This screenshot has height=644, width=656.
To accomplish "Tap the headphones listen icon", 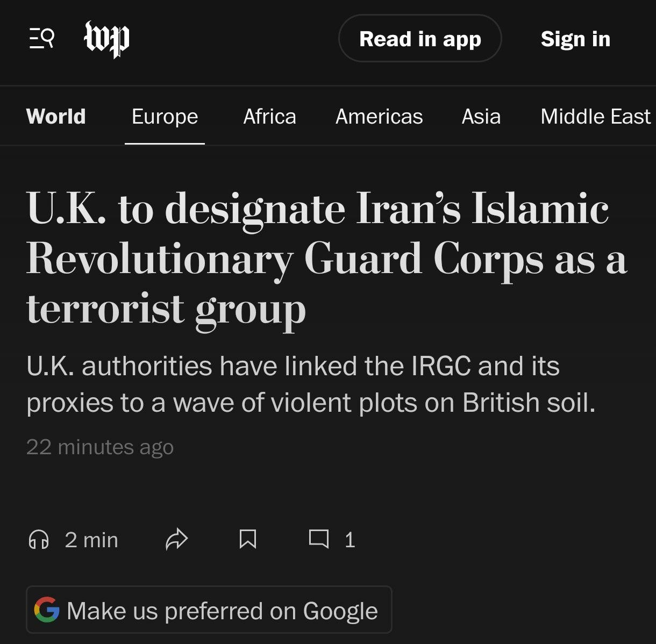I will [39, 539].
